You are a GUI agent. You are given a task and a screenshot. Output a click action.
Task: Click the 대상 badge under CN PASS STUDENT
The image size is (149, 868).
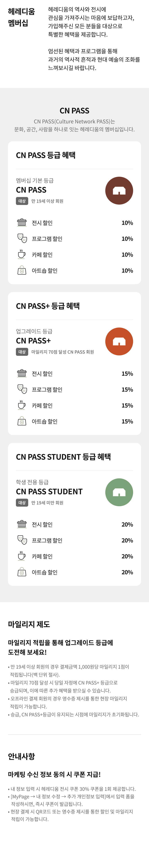(22, 503)
